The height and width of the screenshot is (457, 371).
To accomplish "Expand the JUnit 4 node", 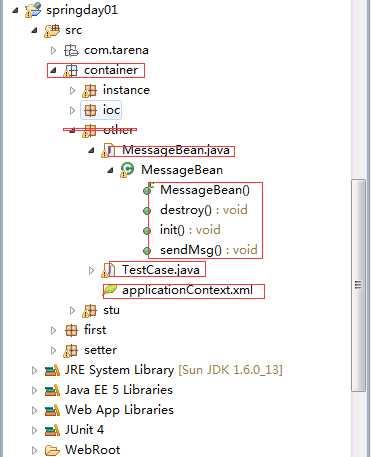I will coord(34,430).
